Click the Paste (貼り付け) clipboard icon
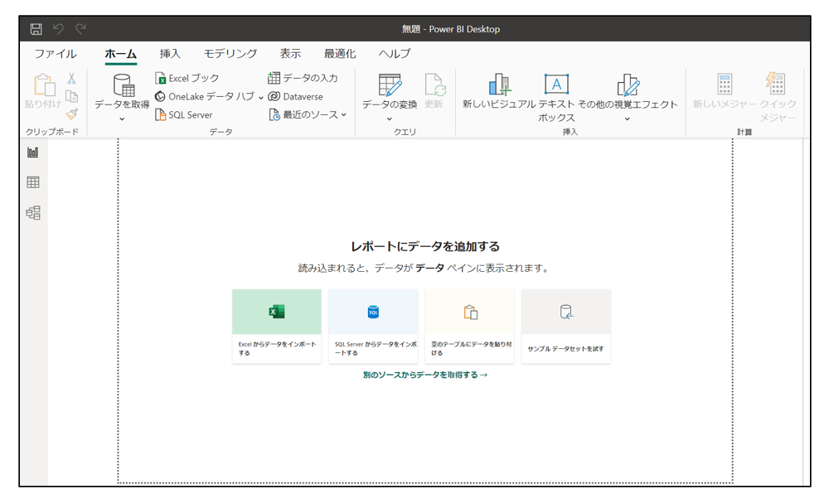 45,85
